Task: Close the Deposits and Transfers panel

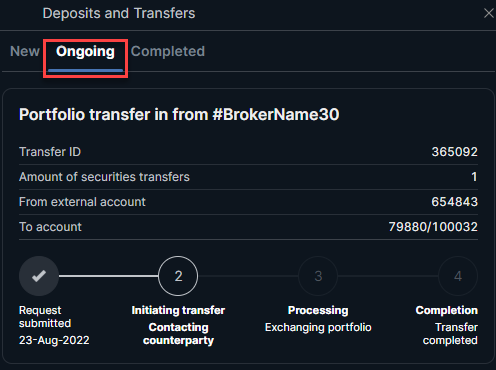Action: (489, 13)
